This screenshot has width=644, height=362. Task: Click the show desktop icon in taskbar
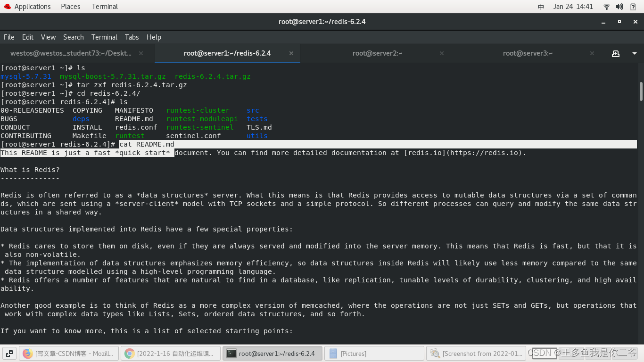pos(9,354)
